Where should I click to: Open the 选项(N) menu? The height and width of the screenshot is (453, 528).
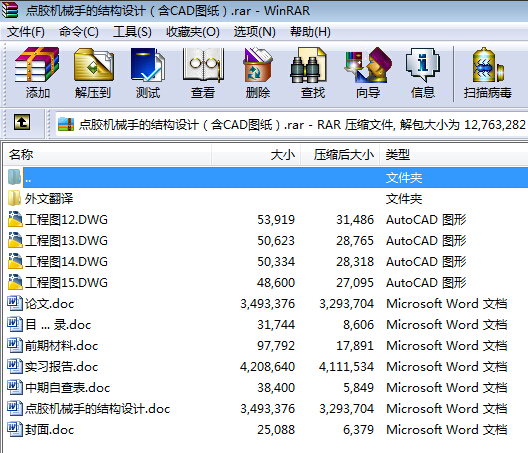[x=255, y=32]
